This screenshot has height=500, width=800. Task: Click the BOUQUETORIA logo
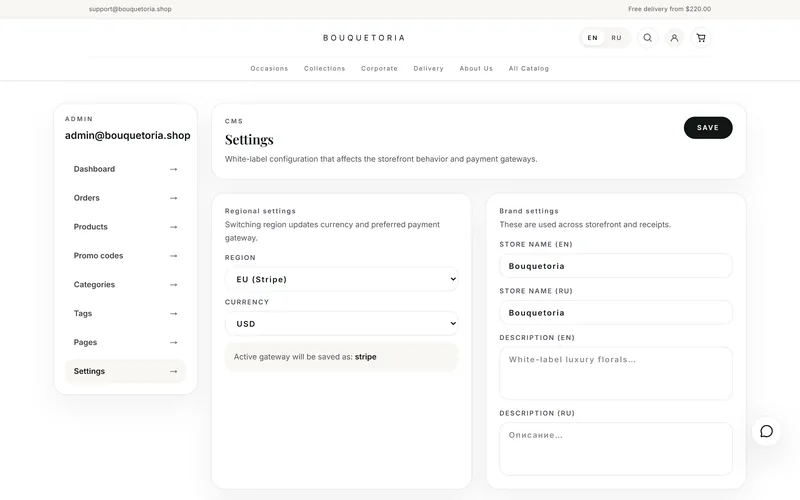coord(364,38)
